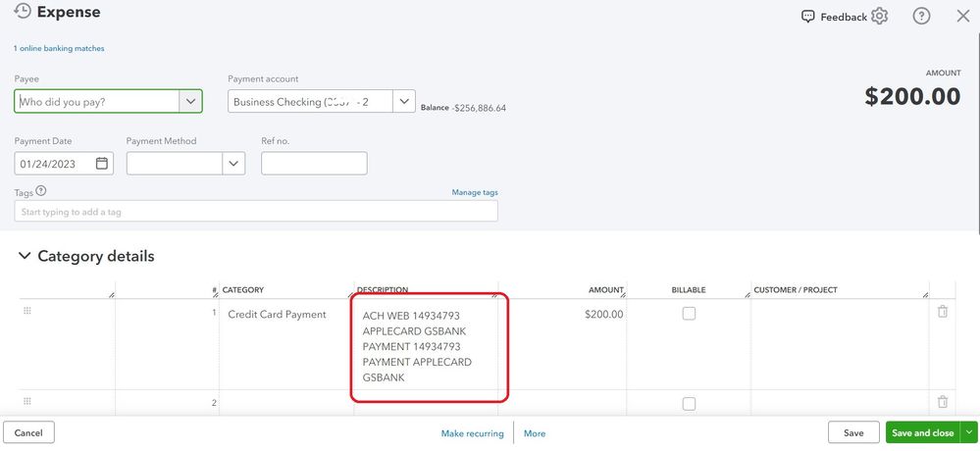Close the Expense form
The height and width of the screenshot is (451, 980).
click(963, 17)
